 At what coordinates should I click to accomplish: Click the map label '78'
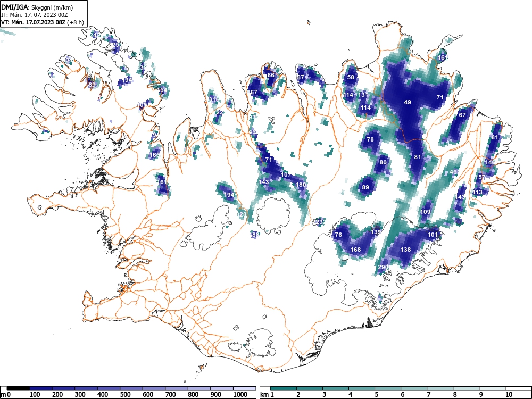370,139
